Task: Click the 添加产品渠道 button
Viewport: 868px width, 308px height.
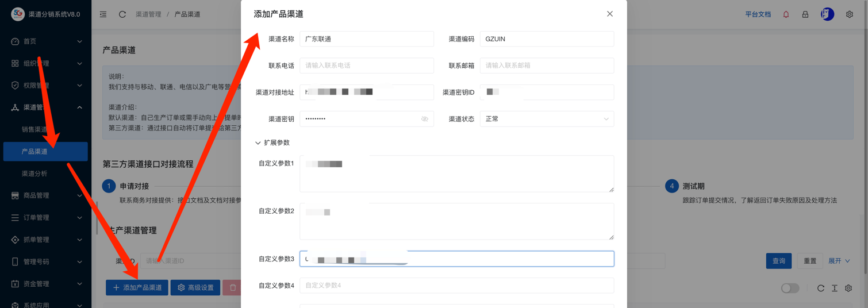Action: [137, 287]
